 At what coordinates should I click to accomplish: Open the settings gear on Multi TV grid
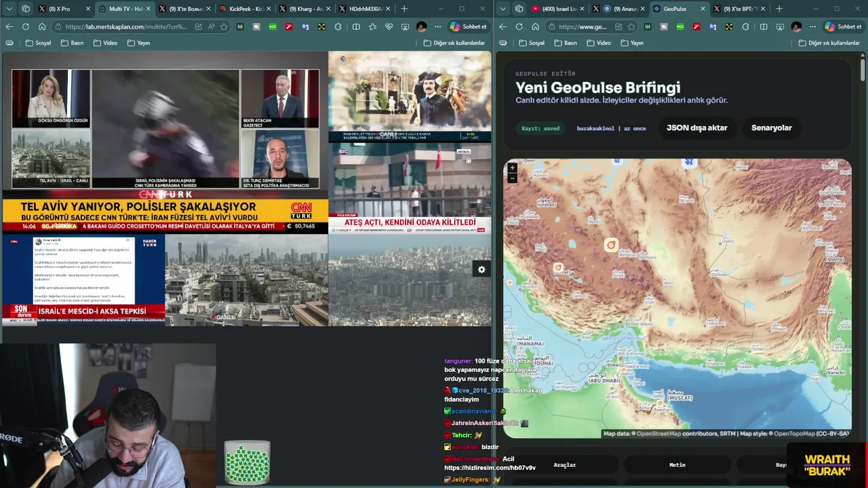[x=481, y=269]
